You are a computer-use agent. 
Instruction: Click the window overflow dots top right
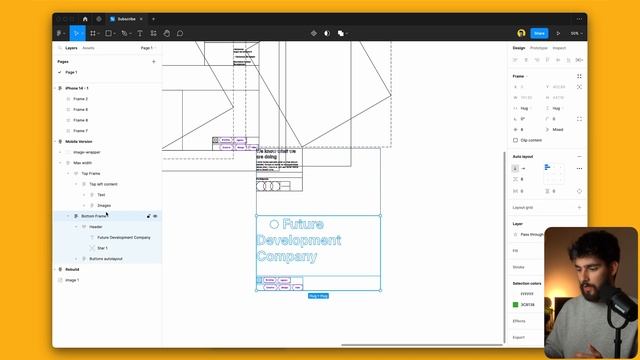coord(579,19)
